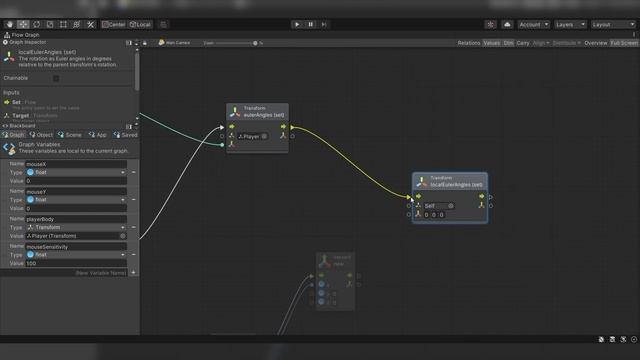Image resolution: width=640 pixels, height=360 pixels.
Task: Select the Flow Graph window tab
Action: click(x=22, y=35)
